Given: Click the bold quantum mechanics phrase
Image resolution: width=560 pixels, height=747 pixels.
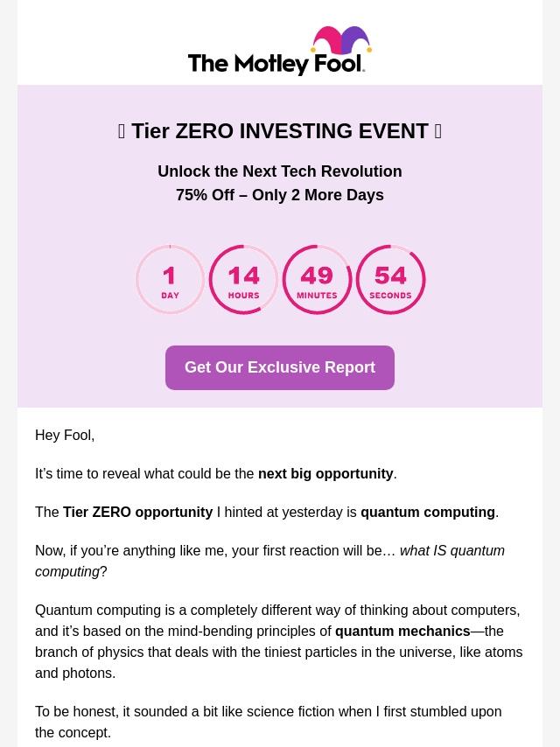Looking at the screenshot, I should [x=402, y=632].
